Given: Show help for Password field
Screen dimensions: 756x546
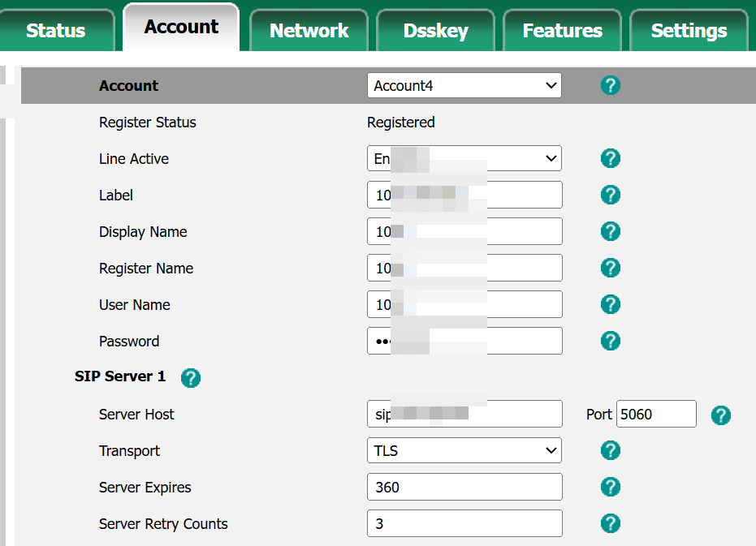Looking at the screenshot, I should click(x=610, y=341).
